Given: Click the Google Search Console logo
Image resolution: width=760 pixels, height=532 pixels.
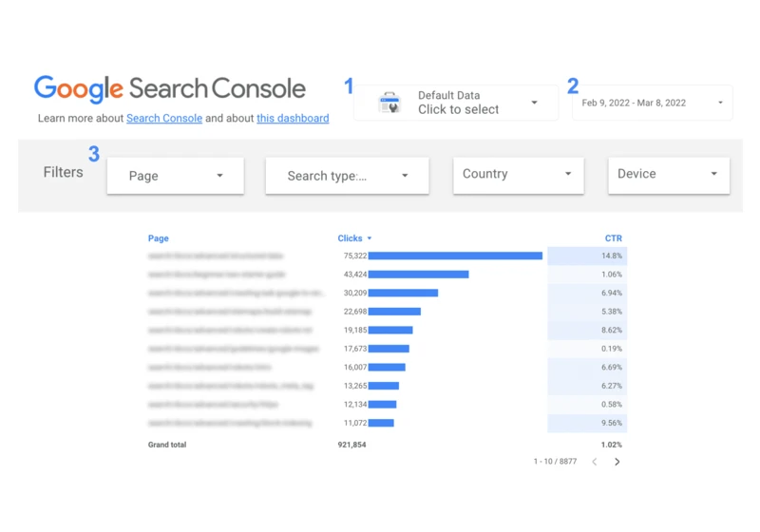Looking at the screenshot, I should (170, 89).
